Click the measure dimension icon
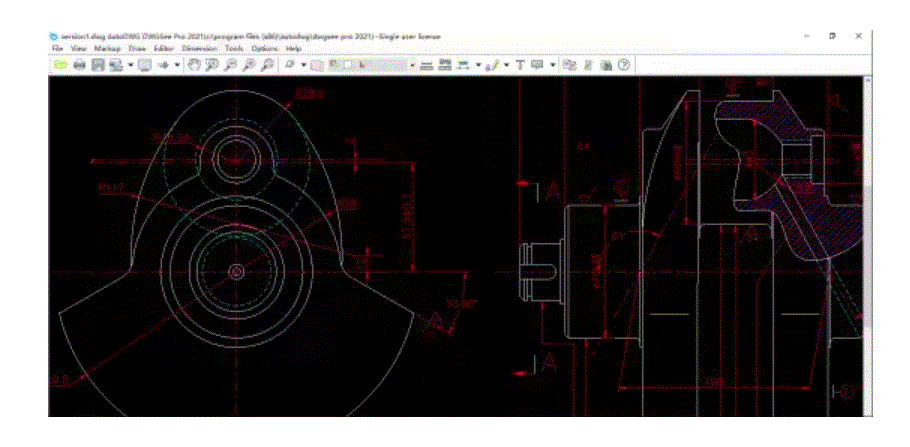 tap(464, 65)
